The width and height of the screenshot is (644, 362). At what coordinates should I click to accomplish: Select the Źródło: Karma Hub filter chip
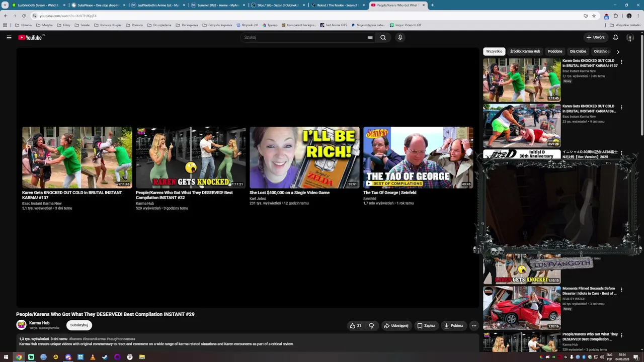[x=525, y=51]
